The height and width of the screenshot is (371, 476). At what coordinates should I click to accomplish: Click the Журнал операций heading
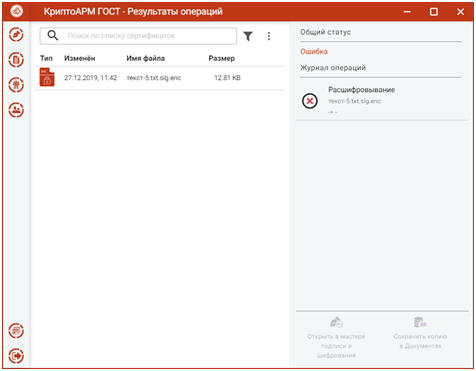click(x=333, y=68)
